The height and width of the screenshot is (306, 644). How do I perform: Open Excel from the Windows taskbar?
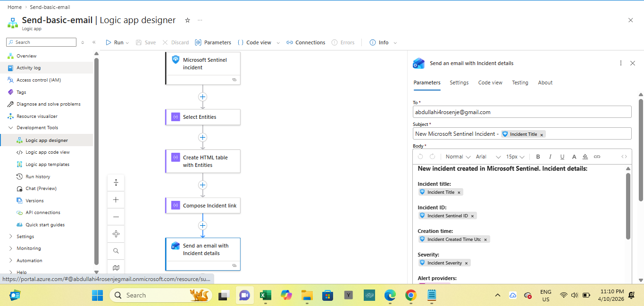(x=265, y=295)
